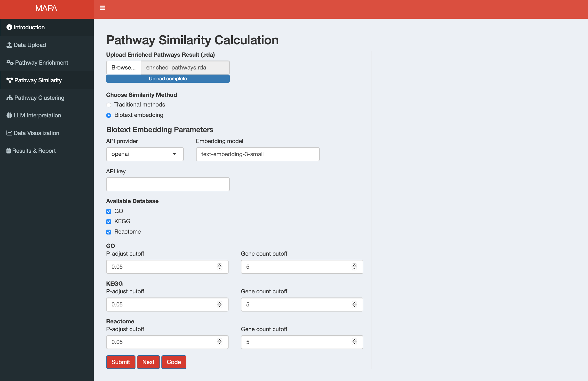Click the Biotext embedding label text

(x=139, y=115)
